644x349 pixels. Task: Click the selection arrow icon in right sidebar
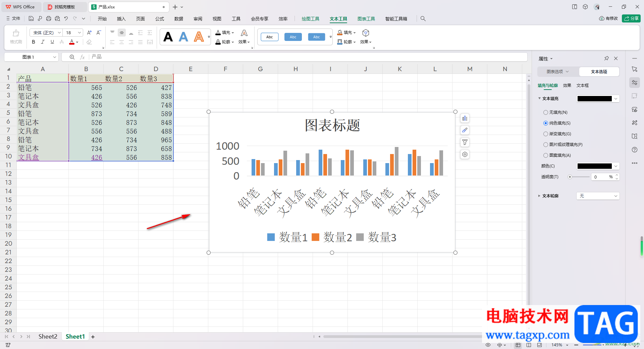634,69
